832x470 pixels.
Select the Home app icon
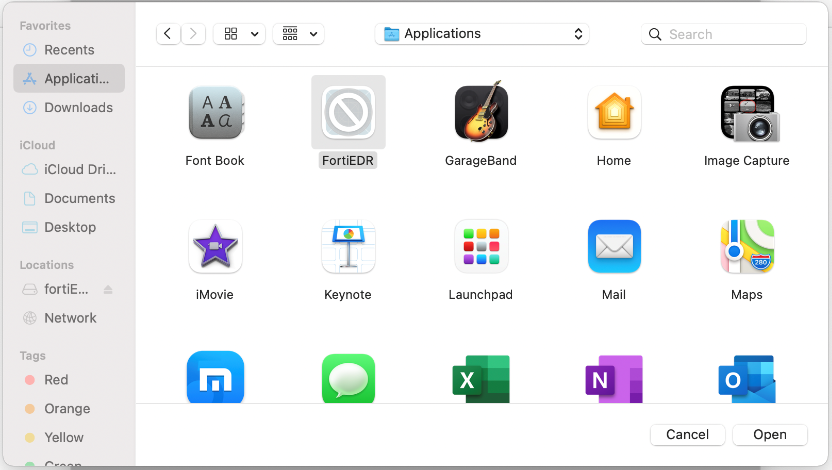point(614,112)
